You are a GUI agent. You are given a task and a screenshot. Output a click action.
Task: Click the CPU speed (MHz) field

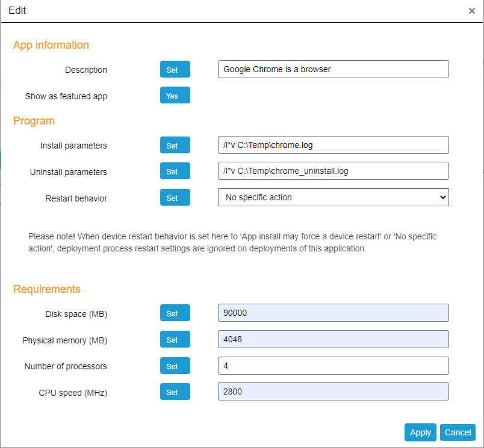[x=333, y=391]
